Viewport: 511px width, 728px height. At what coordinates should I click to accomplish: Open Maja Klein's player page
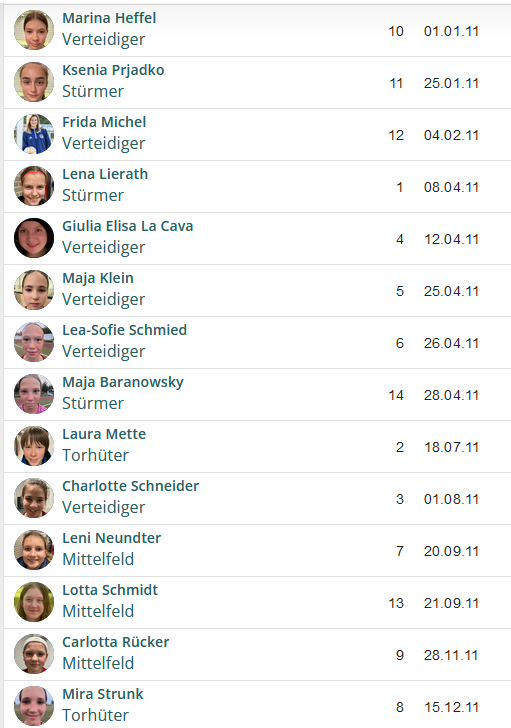(x=98, y=278)
